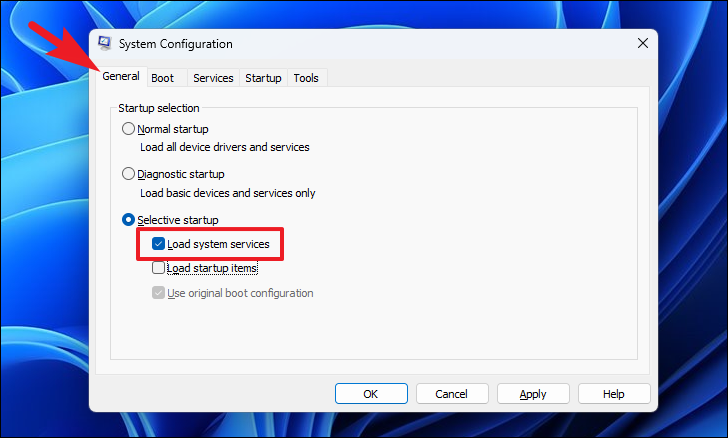Click the System Configuration title bar icon
Viewport: 728px width, 438px height.
pos(105,43)
